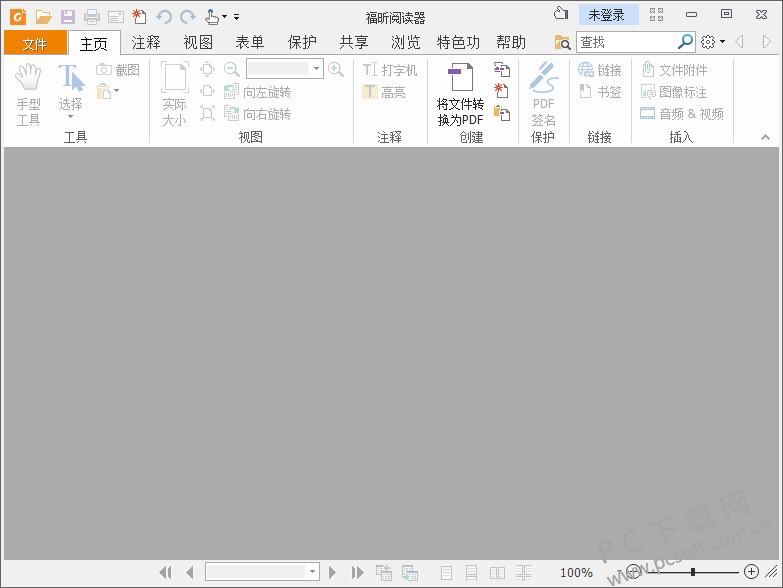Set view to 实际大小
Image resolution: width=783 pixels, height=588 pixels.
174,94
